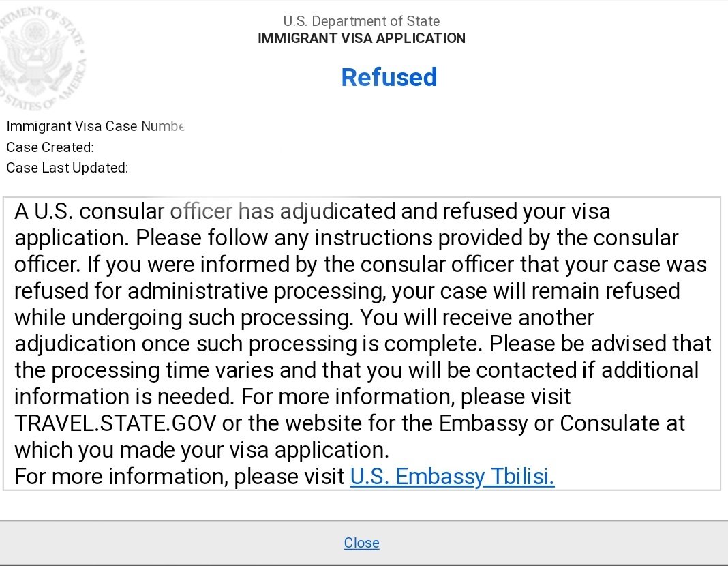This screenshot has height=566, width=728.
Task: Click the U.S. Department of State header text
Action: [x=361, y=21]
